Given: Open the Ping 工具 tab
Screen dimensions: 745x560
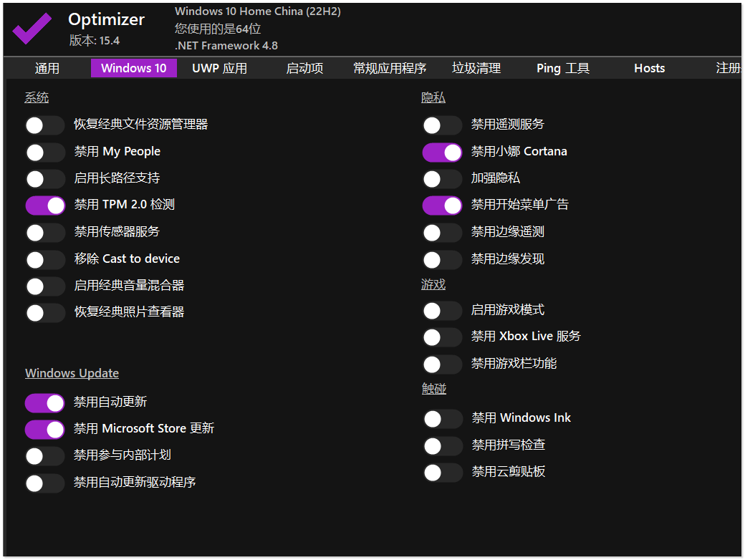Looking at the screenshot, I should [562, 68].
